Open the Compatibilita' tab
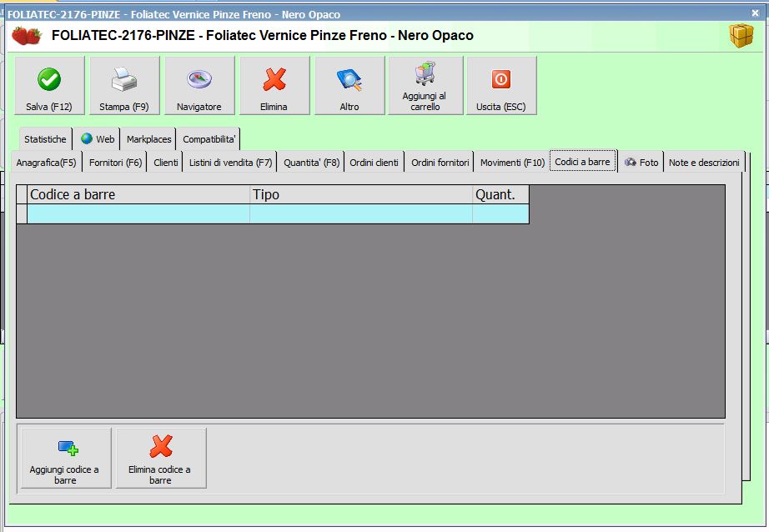Screen dimensions: 769x532 (x=209, y=139)
